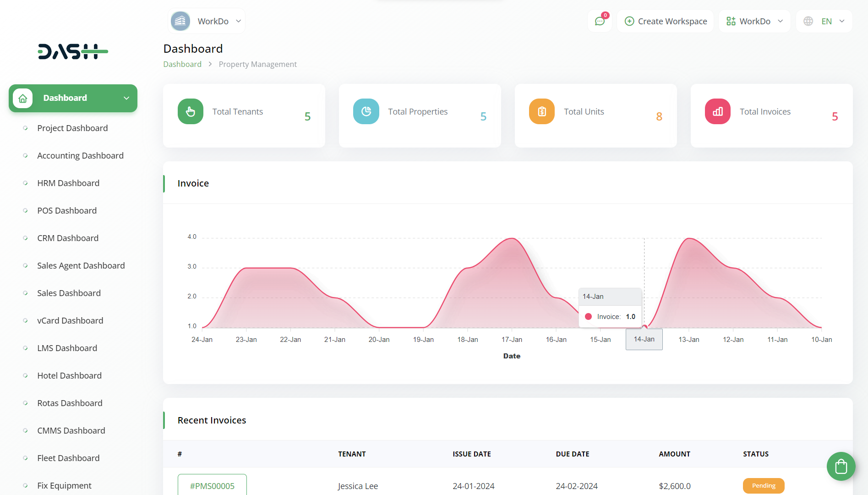Click the green Total Tenants icon
Screen dimensions: 868x495
click(191, 111)
